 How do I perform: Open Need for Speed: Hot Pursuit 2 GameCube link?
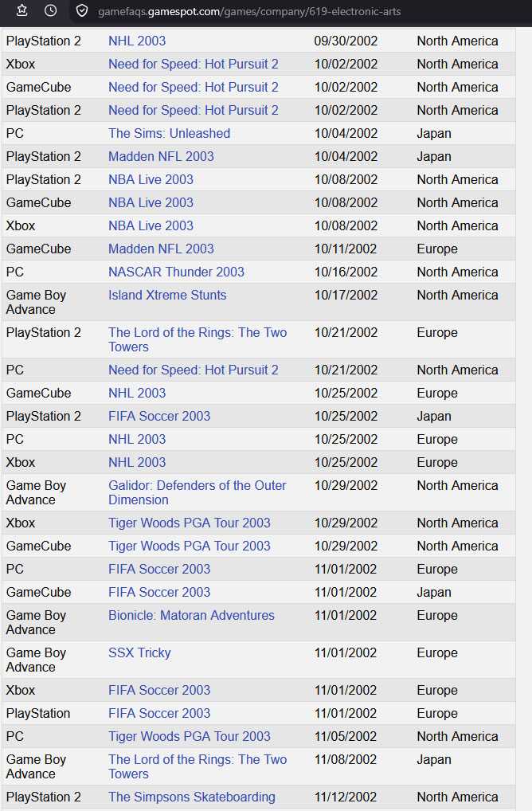coord(194,87)
